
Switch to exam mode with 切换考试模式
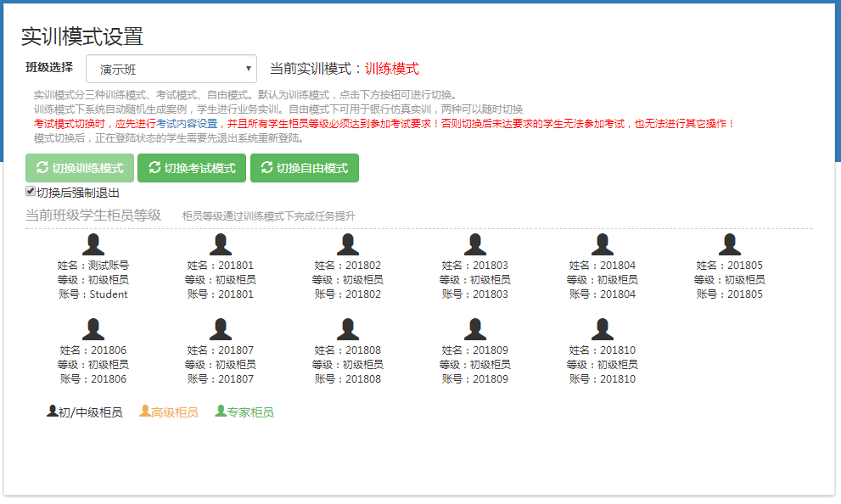pyautogui.click(x=192, y=168)
